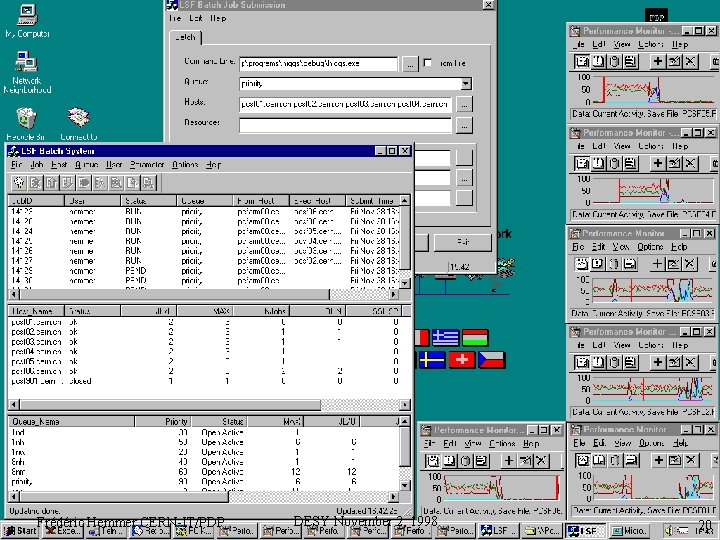Viewport: 720px width, 540px height.
Task: Click browse button next to Command Line field
Action: [x=410, y=64]
